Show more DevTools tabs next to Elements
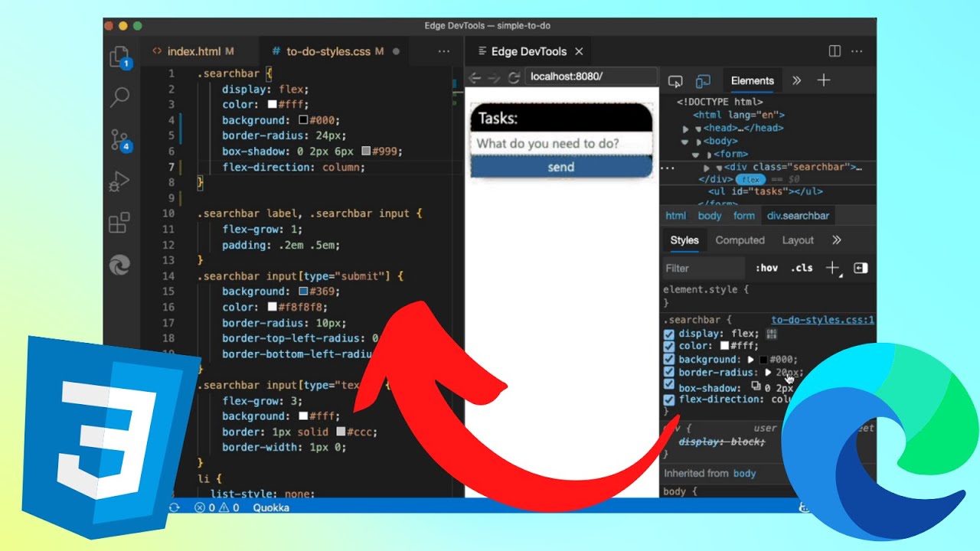 (x=796, y=80)
